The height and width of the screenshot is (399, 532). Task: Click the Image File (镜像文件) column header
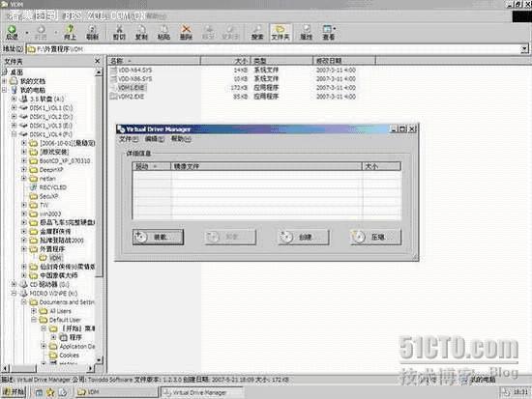pos(267,166)
